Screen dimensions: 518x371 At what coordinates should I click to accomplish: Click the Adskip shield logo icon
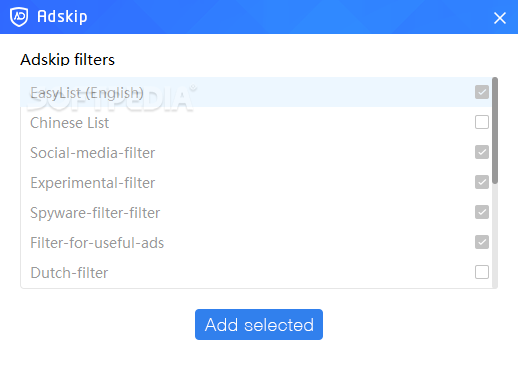tap(19, 17)
